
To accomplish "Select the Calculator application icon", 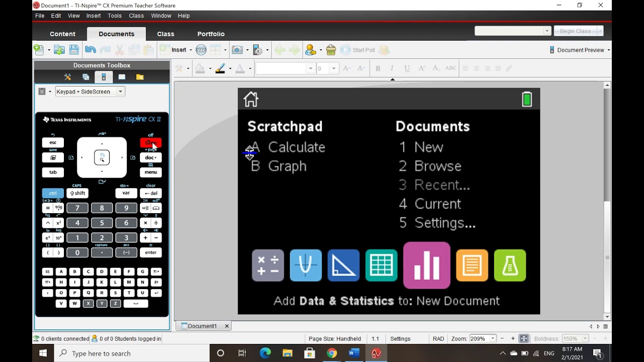I will [268, 265].
